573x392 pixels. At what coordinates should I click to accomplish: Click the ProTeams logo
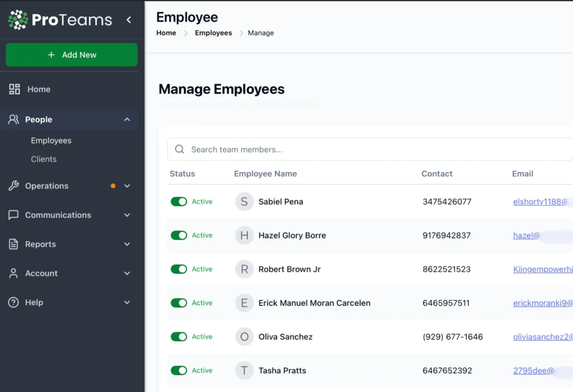(59, 20)
